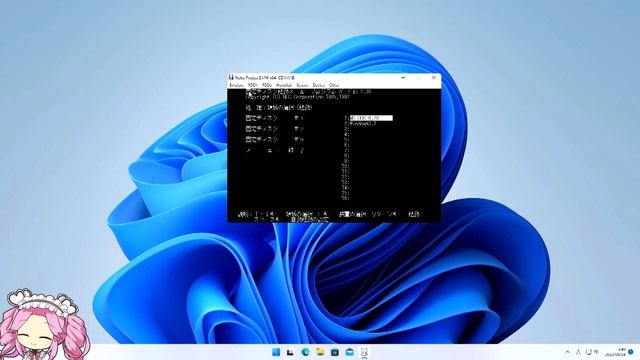Open the Screen menu
The image size is (640, 360).
(x=302, y=85)
